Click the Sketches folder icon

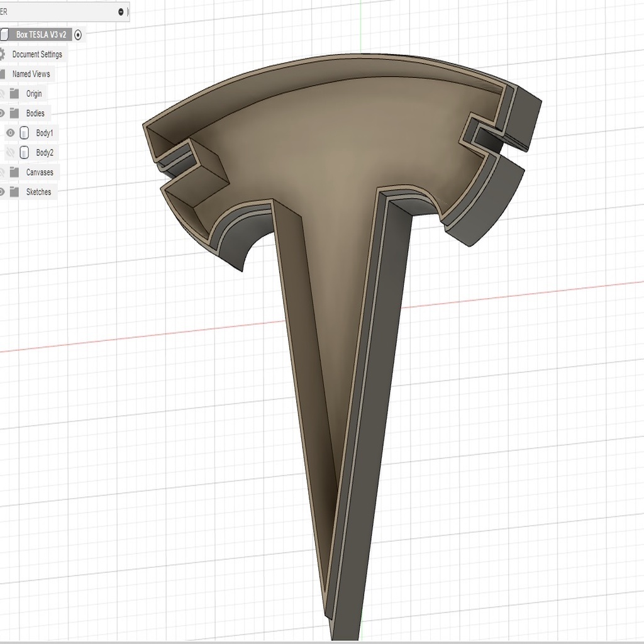(x=14, y=192)
